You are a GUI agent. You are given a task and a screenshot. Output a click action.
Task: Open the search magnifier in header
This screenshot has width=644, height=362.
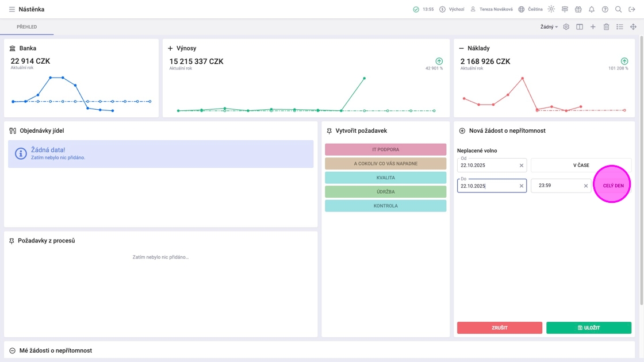618,9
